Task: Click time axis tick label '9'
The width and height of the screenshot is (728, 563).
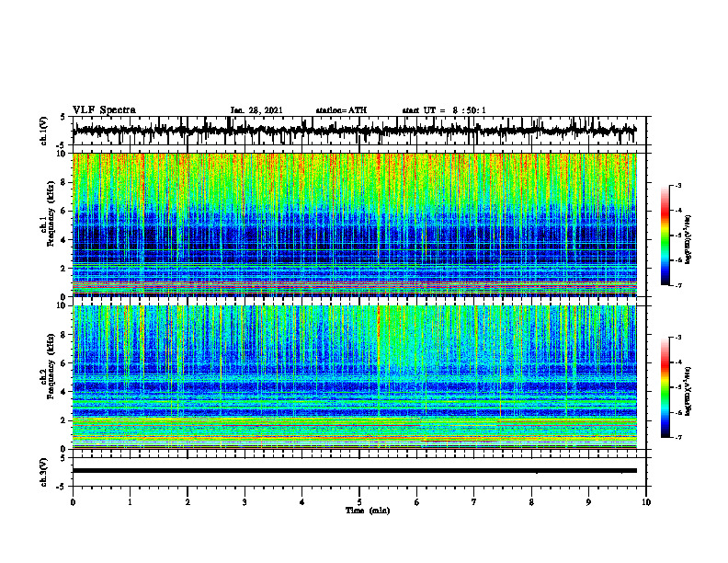Action: tap(588, 502)
